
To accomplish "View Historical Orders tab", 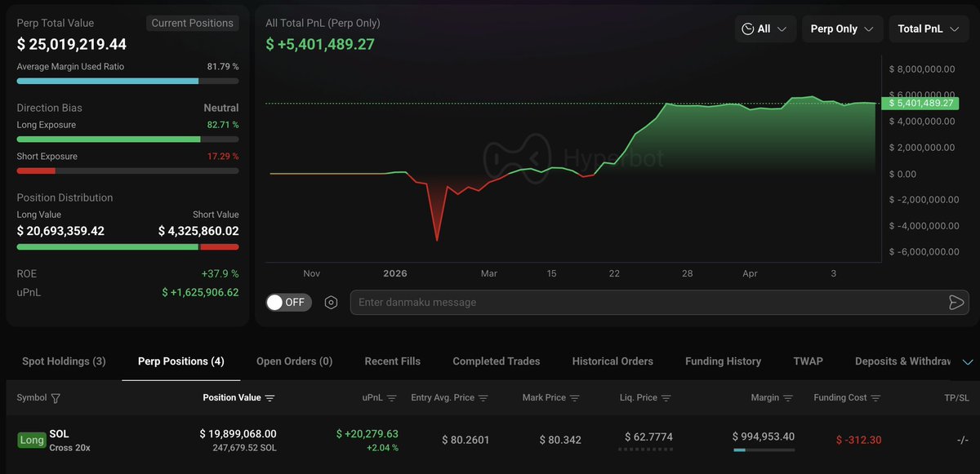I will click(x=612, y=361).
